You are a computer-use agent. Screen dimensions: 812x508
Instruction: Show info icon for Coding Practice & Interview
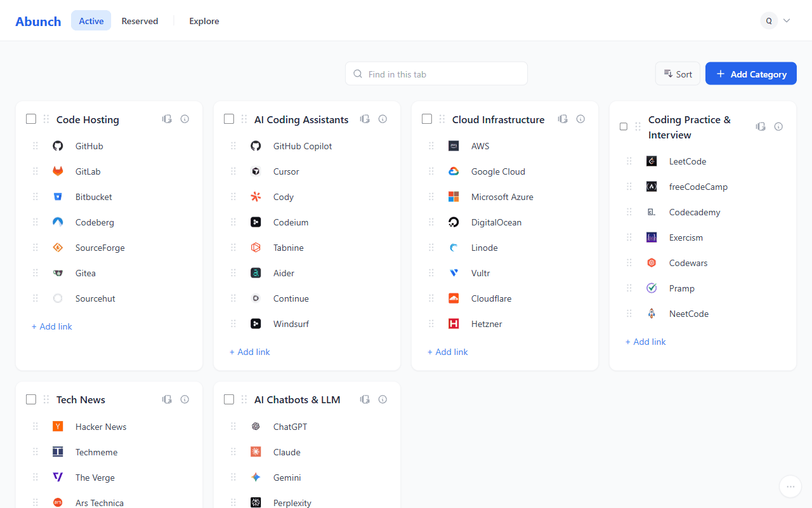778,126
